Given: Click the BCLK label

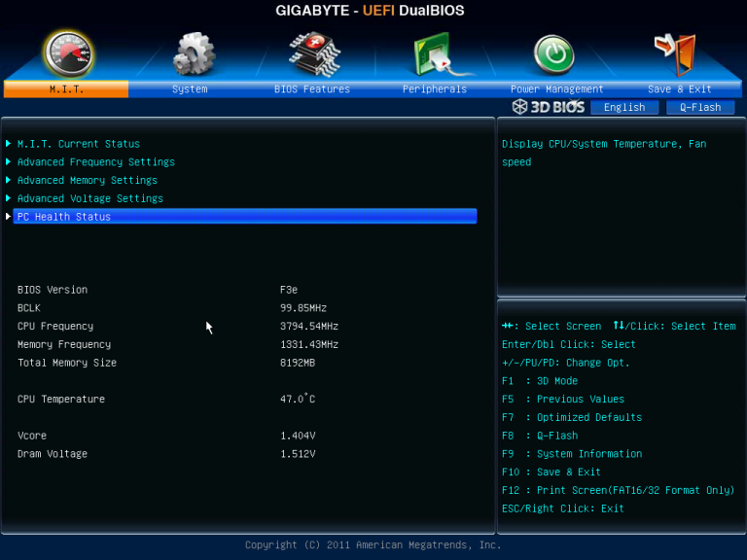Looking at the screenshot, I should click(x=29, y=307).
